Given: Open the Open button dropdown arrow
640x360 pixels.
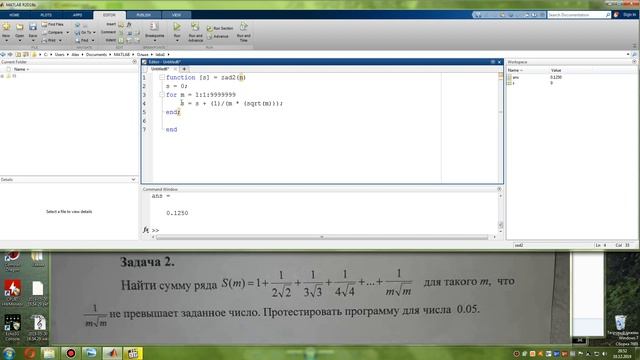Looking at the screenshot, I should (20, 41).
